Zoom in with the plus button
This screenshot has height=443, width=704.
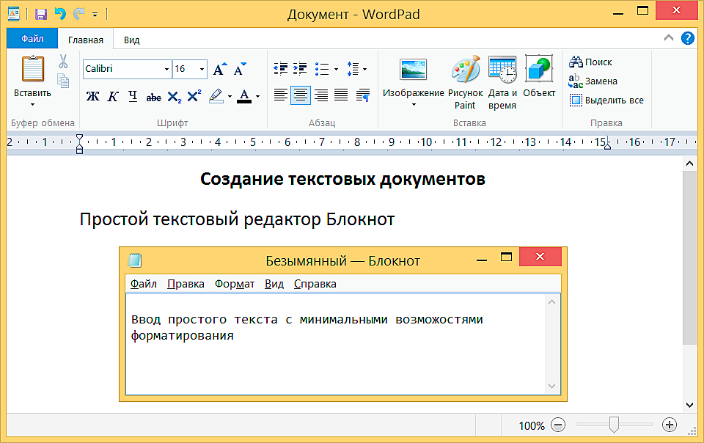point(669,425)
